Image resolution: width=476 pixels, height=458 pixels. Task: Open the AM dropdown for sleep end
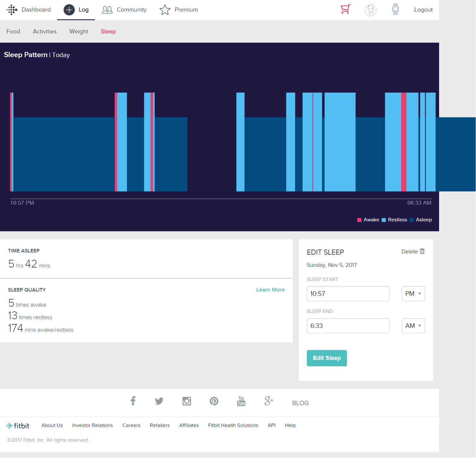(413, 326)
